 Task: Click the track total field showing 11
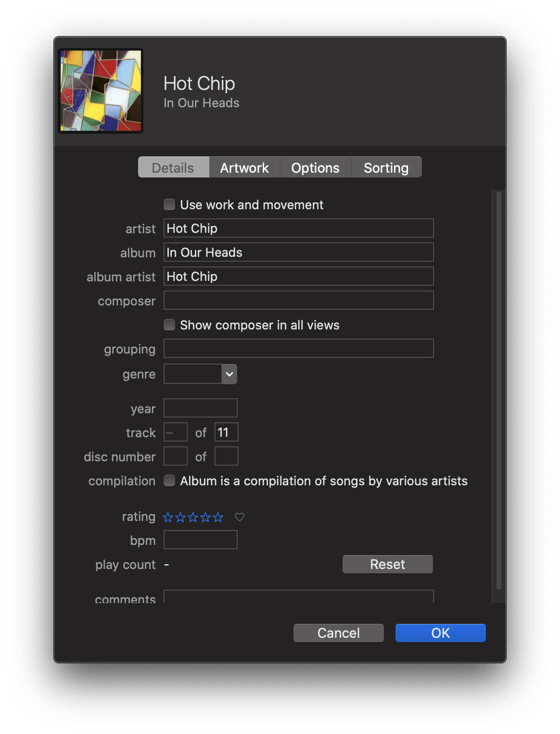pos(227,432)
